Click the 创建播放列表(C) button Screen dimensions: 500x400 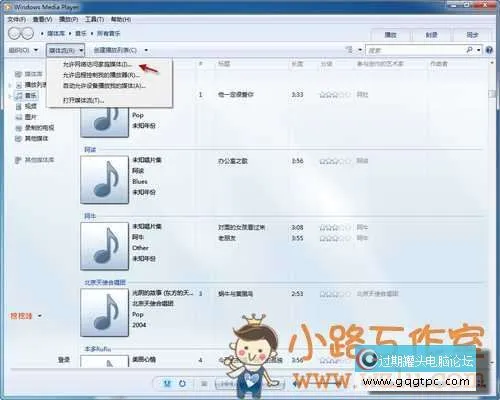(115, 50)
